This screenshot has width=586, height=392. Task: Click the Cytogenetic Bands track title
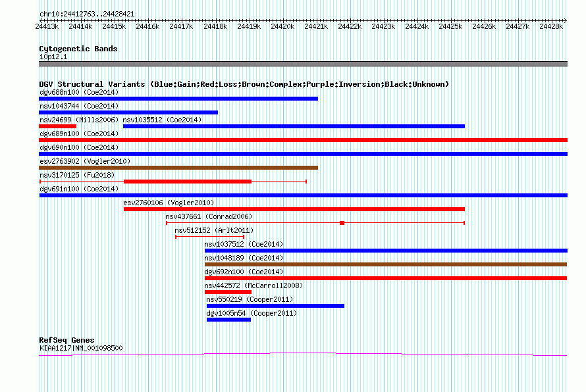tap(78, 49)
